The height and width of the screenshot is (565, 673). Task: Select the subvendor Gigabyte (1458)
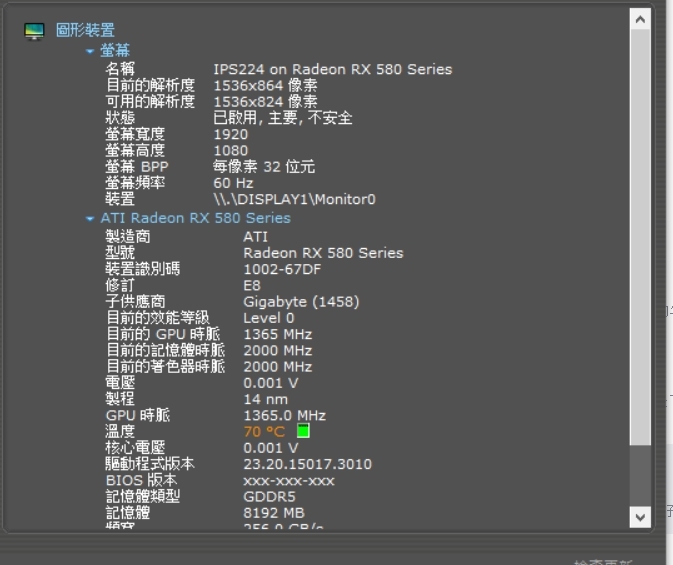tap(301, 302)
